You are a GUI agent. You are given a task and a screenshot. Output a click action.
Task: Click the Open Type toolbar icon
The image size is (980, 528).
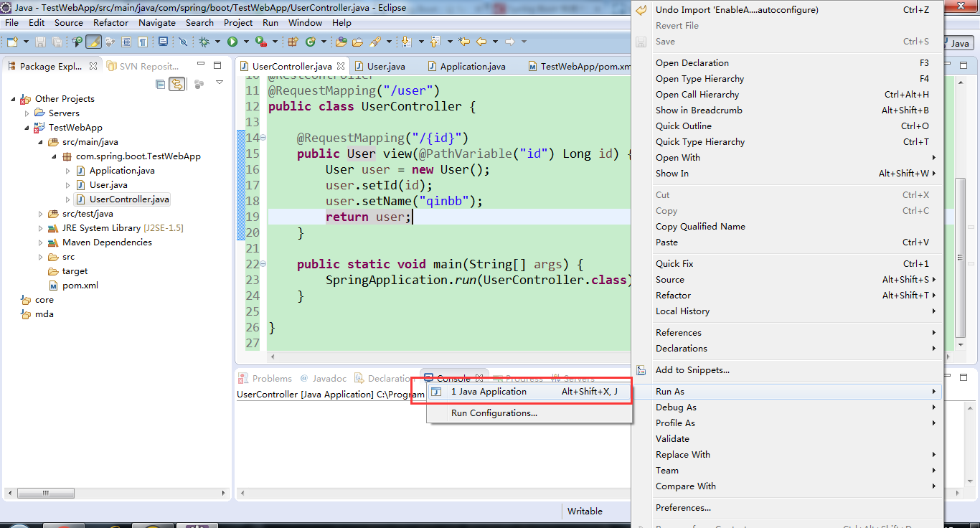pos(341,42)
